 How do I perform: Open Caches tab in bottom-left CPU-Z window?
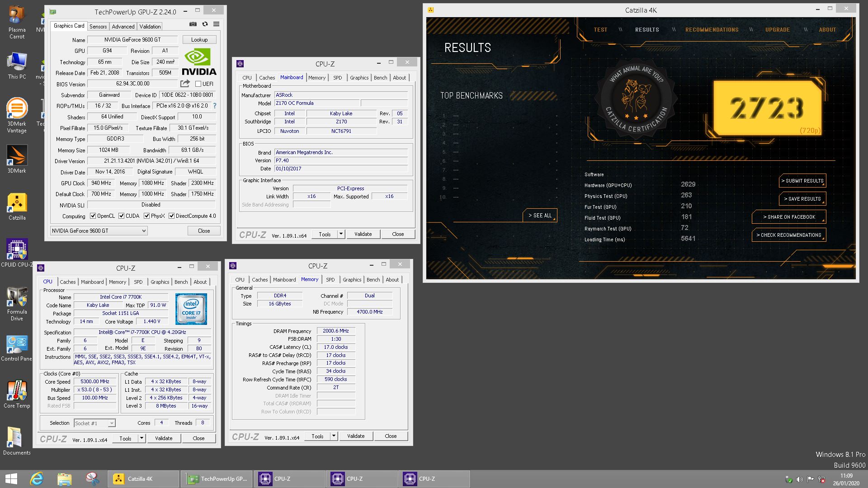67,282
